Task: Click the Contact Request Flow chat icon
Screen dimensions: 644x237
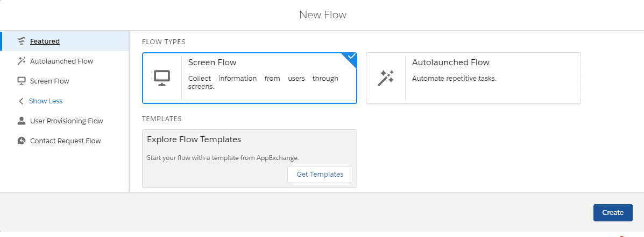Action: [22, 141]
